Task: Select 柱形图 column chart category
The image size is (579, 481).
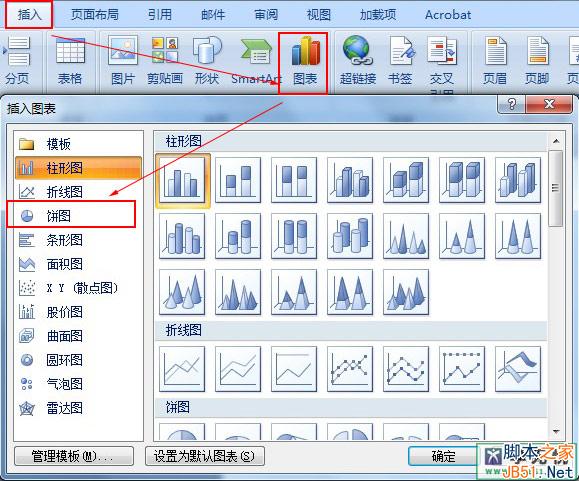Action: click(x=78, y=168)
